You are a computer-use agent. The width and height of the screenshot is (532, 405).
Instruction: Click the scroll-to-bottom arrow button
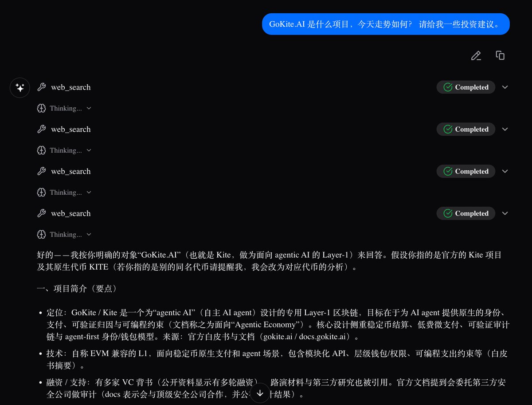point(260,393)
